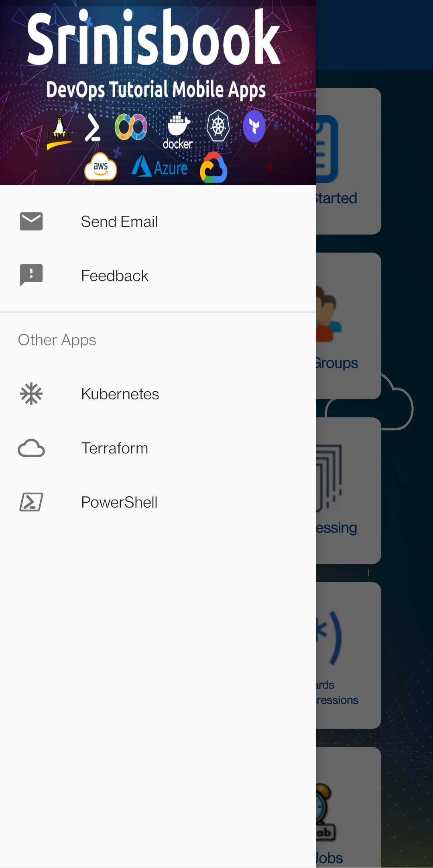Image resolution: width=433 pixels, height=868 pixels.
Task: Click the Google Cloud logo in banner
Action: (x=213, y=168)
